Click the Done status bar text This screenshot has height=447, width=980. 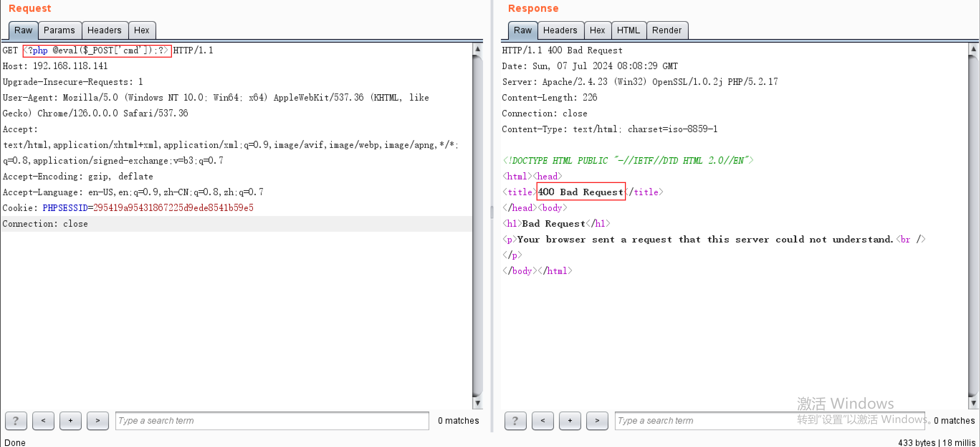pyautogui.click(x=15, y=442)
